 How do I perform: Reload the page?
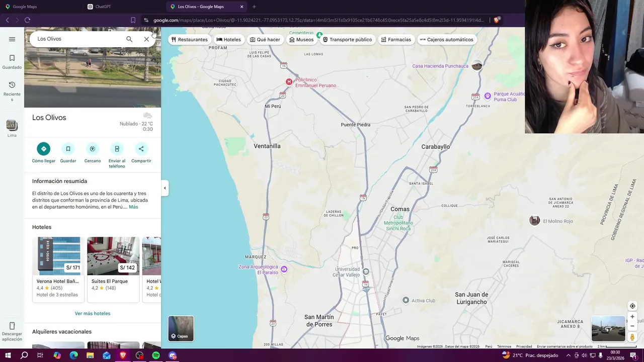[x=27, y=20]
